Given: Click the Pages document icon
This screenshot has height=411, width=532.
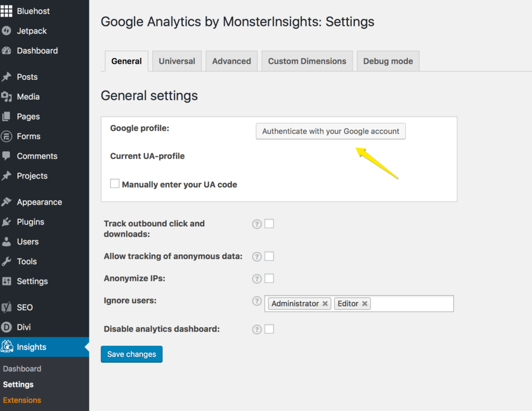Looking at the screenshot, I should pyautogui.click(x=6, y=117).
